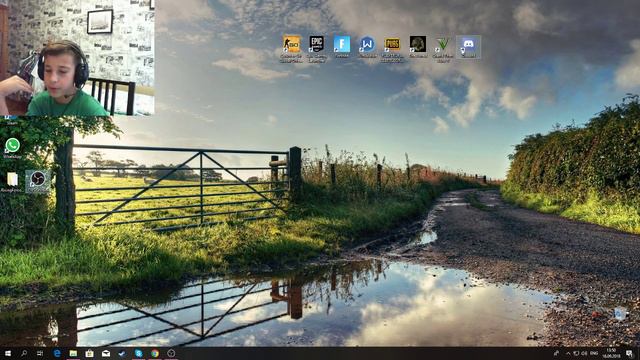Screen dimensions: 640x360
Task: Launch Microsoft Edge from the taskbar
Action: pyautogui.click(x=57, y=353)
